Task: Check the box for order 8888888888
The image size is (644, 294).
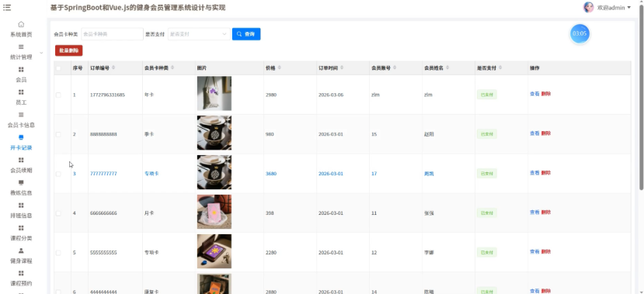Action: coord(58,134)
